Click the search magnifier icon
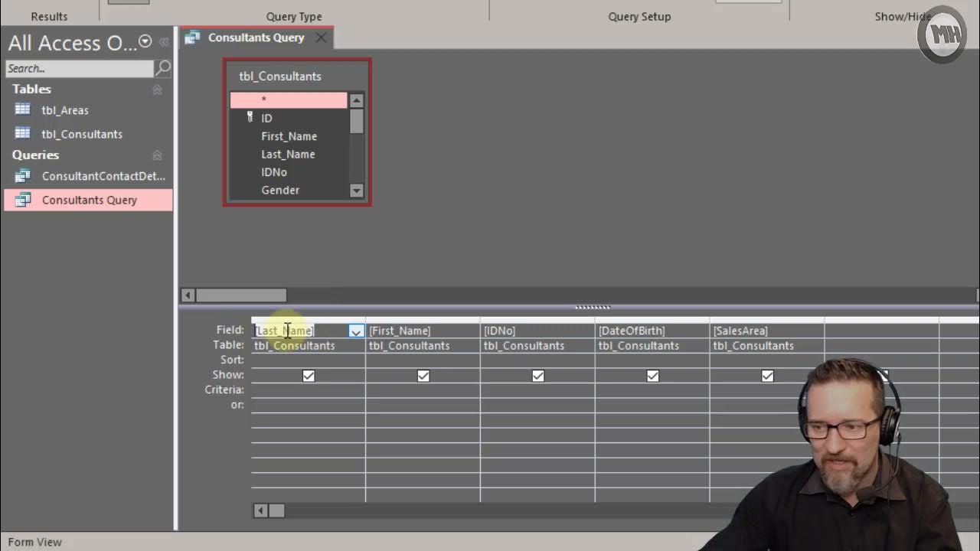The image size is (980, 551). [x=163, y=68]
